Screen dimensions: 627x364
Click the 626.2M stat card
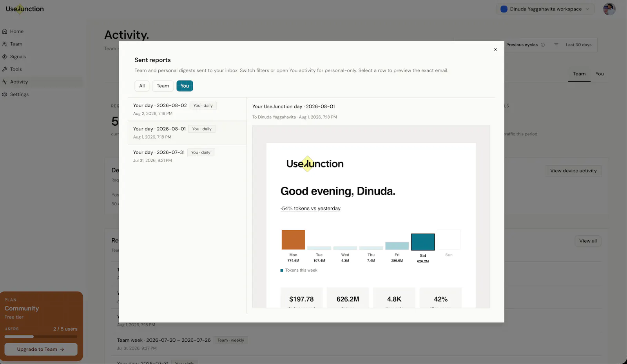point(348,298)
